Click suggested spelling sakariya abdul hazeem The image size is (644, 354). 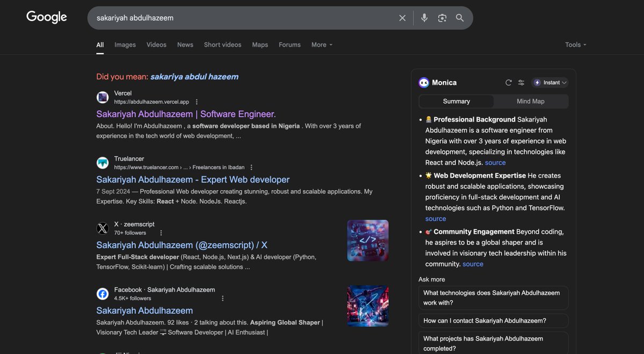click(194, 77)
